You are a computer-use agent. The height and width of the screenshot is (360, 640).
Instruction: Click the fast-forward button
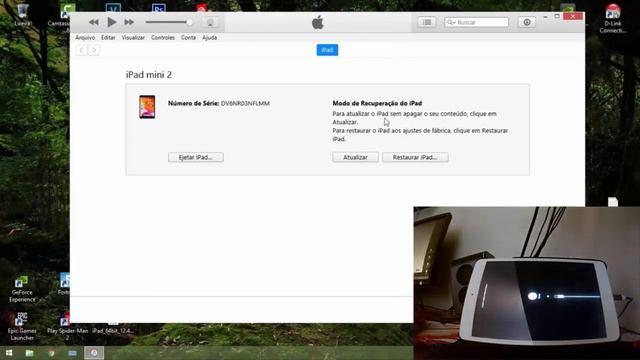[129, 22]
